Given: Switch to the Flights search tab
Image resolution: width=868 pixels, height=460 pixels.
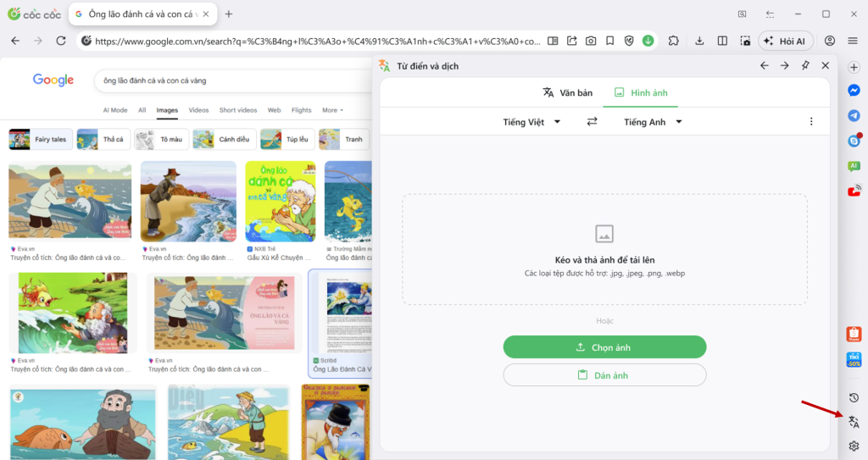Looking at the screenshot, I should pyautogui.click(x=302, y=110).
